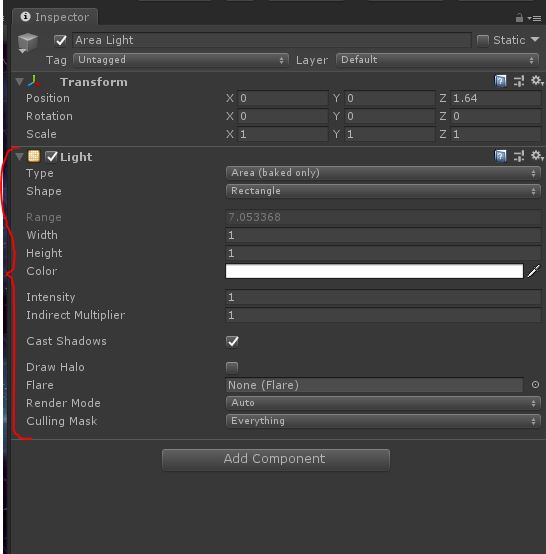Click the Transform component title
This screenshot has height=554, width=546.
coord(94,82)
